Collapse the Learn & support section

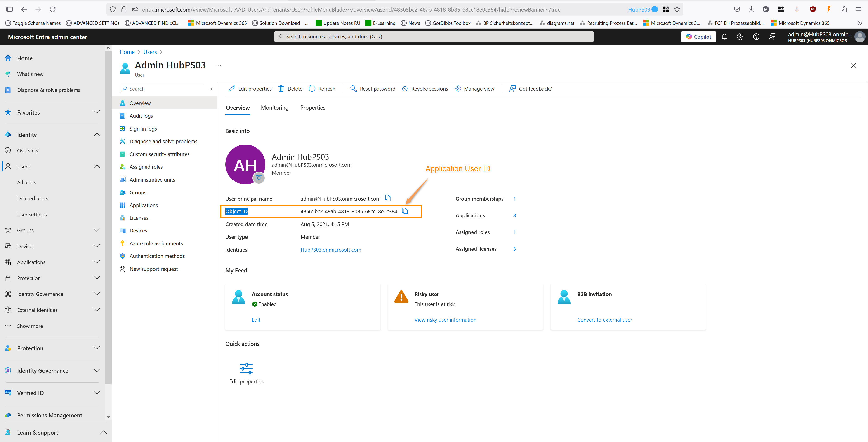pos(104,432)
